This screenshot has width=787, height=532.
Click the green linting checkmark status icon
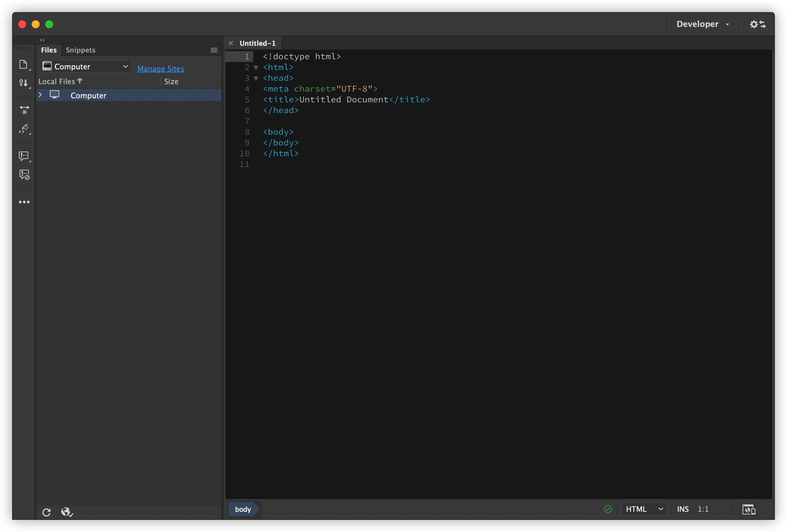click(608, 509)
